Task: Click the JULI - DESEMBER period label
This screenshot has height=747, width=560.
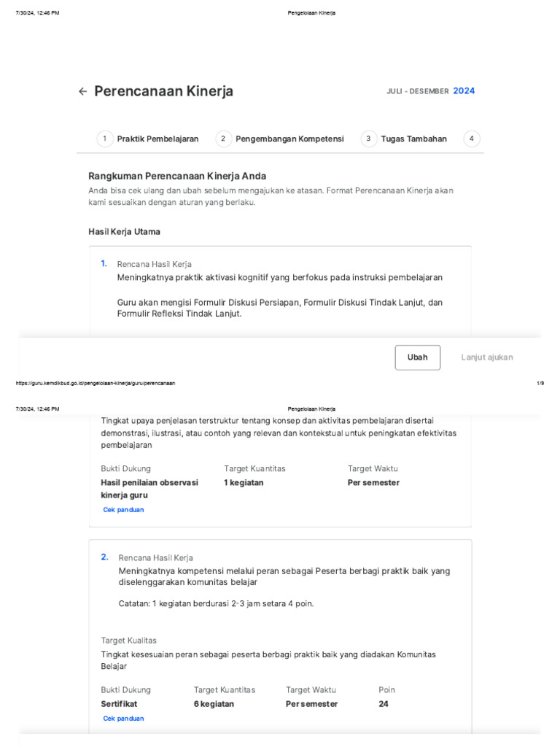Action: coord(418,91)
